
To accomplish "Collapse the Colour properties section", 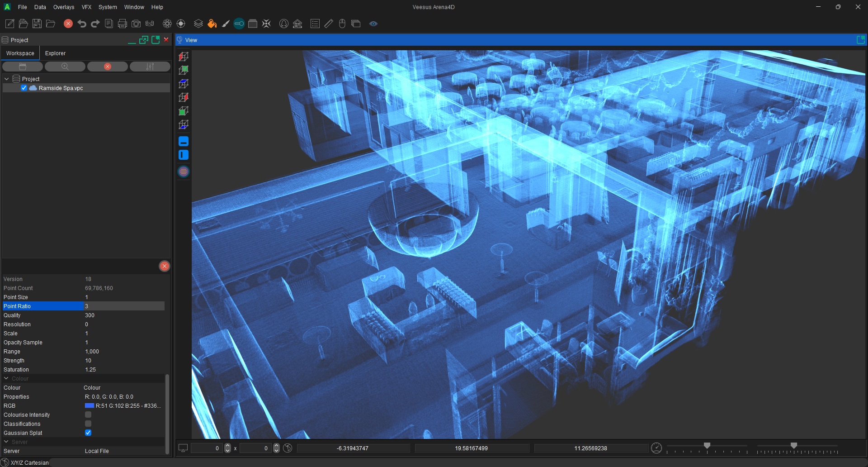I will tap(6, 378).
